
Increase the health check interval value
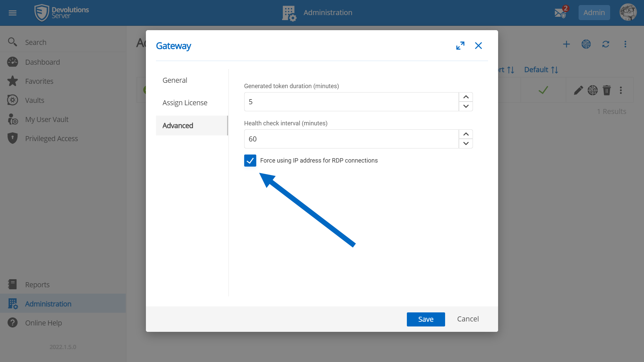466,134
